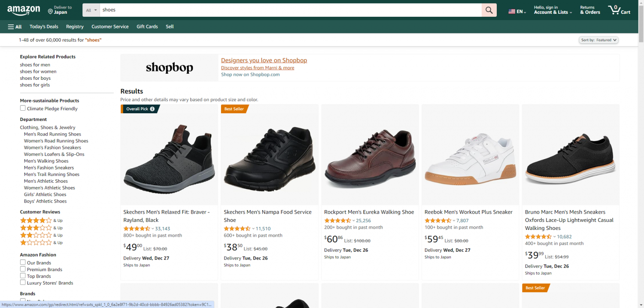Click inside the search text field
The image size is (644, 308).
point(291,10)
